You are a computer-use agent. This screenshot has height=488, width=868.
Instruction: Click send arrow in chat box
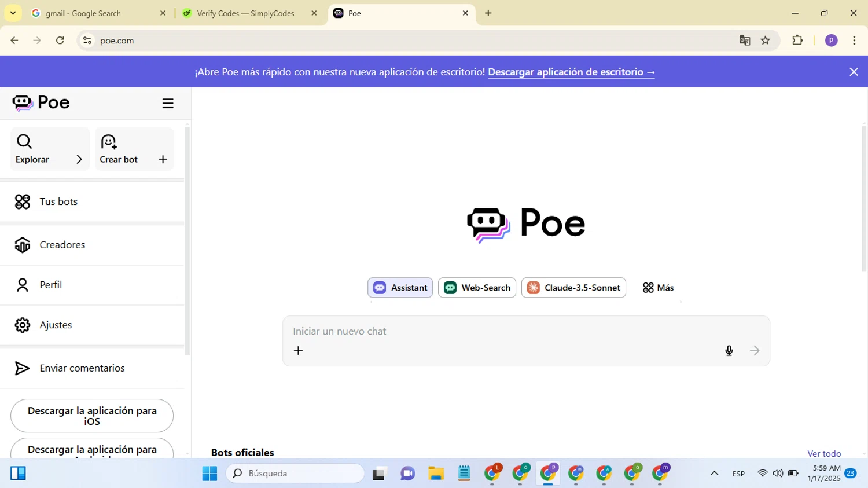pos(755,351)
